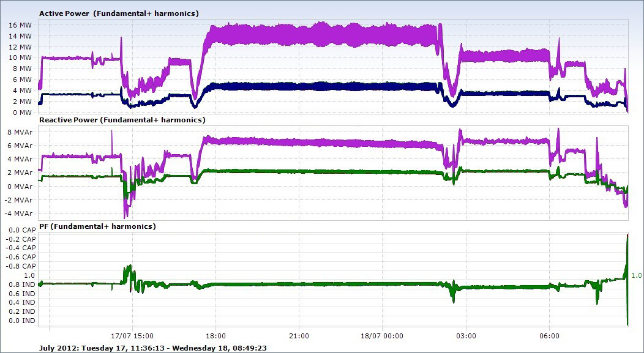The image size is (644, 353).
Task: Click the -0.4 CAP axis label
Action: point(21,248)
